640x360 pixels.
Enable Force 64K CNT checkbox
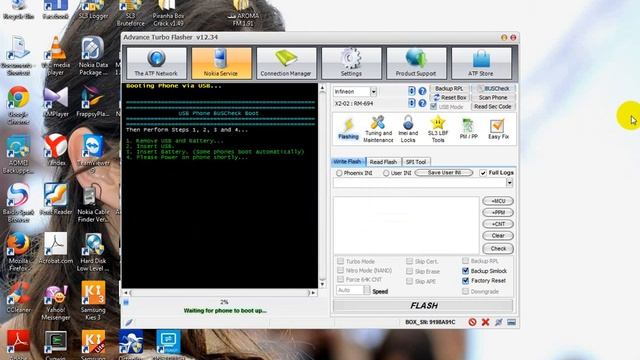point(340,279)
